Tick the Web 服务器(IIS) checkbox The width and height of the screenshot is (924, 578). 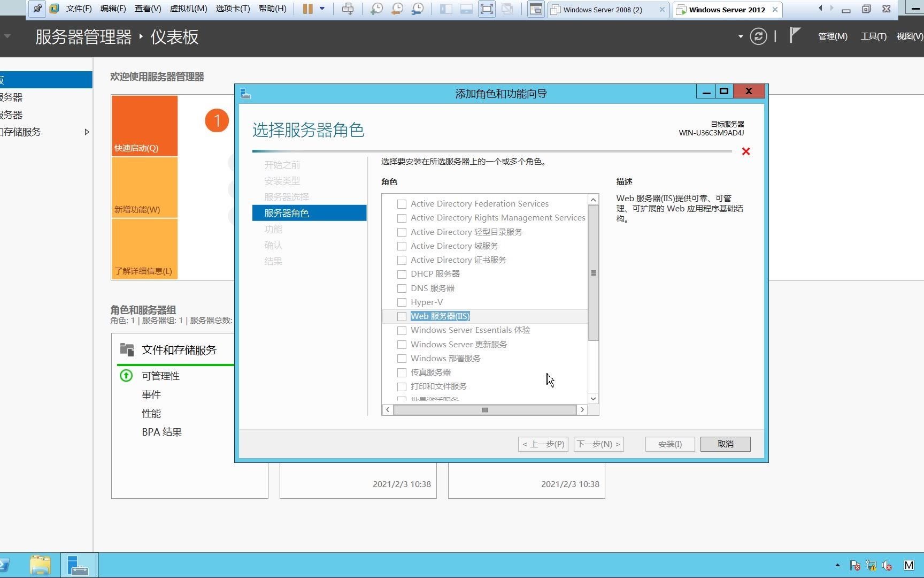(x=402, y=316)
